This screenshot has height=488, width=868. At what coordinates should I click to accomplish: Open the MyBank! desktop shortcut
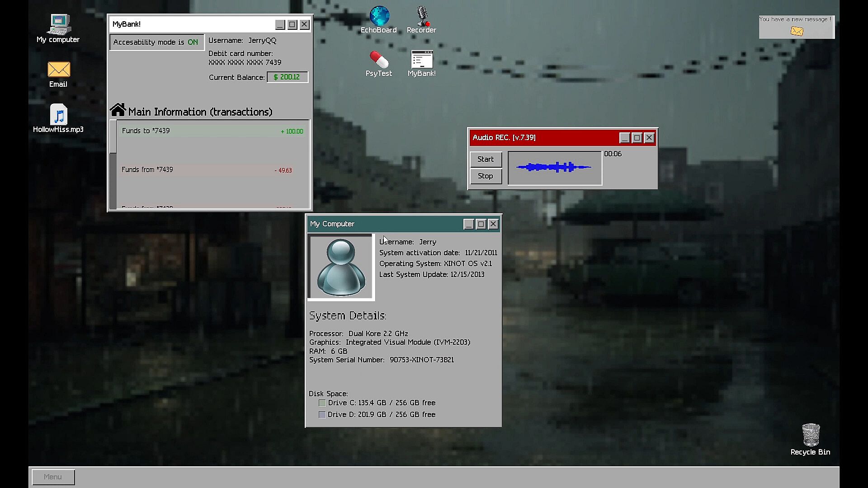pyautogui.click(x=422, y=60)
